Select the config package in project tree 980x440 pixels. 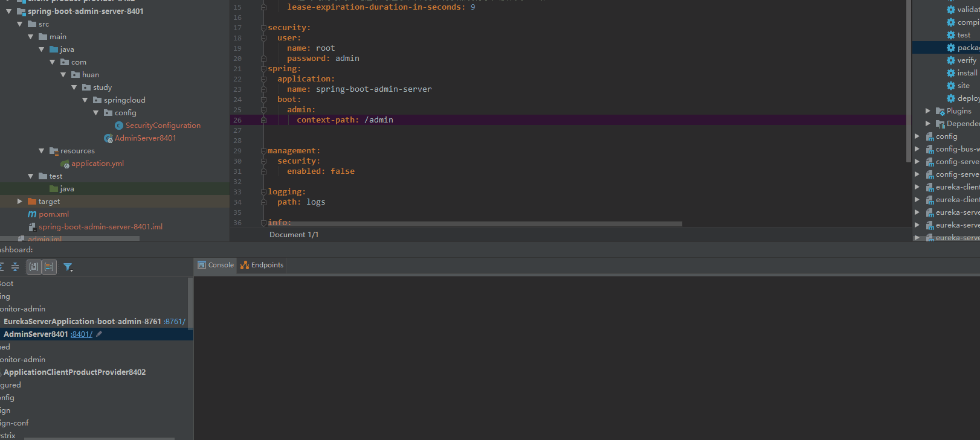[x=126, y=113]
